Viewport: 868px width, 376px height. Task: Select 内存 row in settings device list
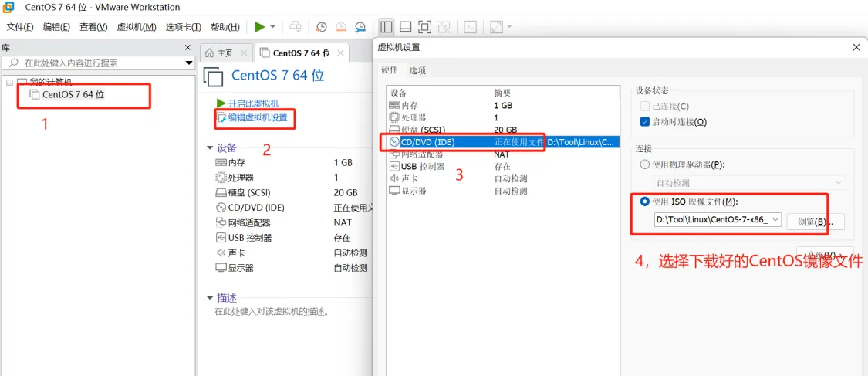pos(503,105)
